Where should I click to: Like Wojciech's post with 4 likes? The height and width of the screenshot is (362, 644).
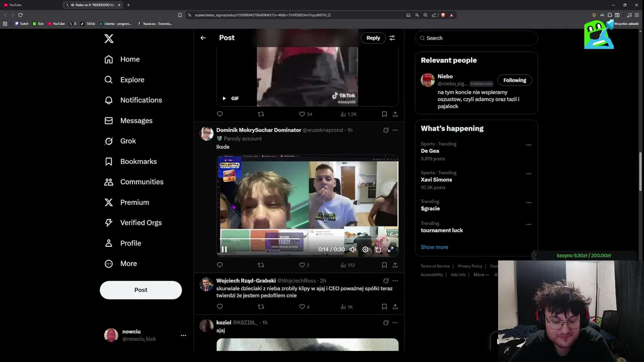click(x=304, y=307)
